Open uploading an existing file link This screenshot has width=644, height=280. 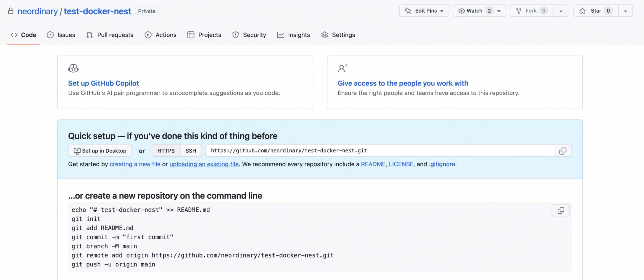pyautogui.click(x=204, y=164)
